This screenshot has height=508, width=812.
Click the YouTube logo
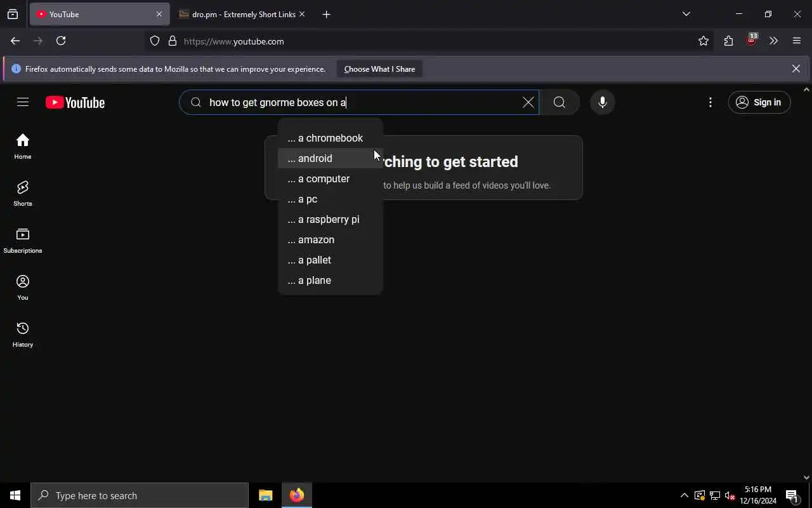tap(75, 102)
